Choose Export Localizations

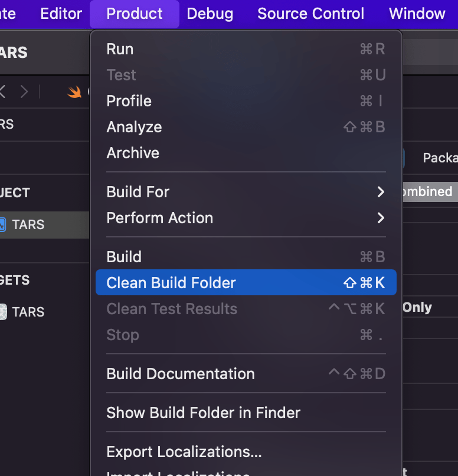point(184,452)
